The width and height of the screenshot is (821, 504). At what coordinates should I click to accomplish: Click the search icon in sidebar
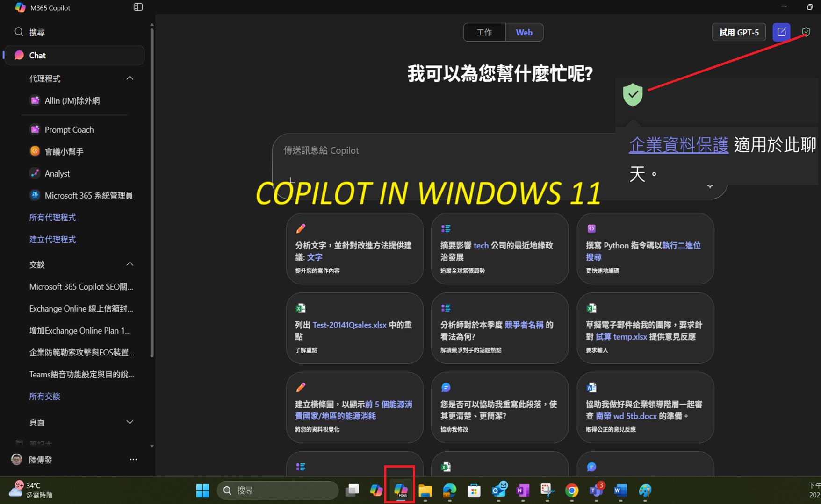click(19, 32)
